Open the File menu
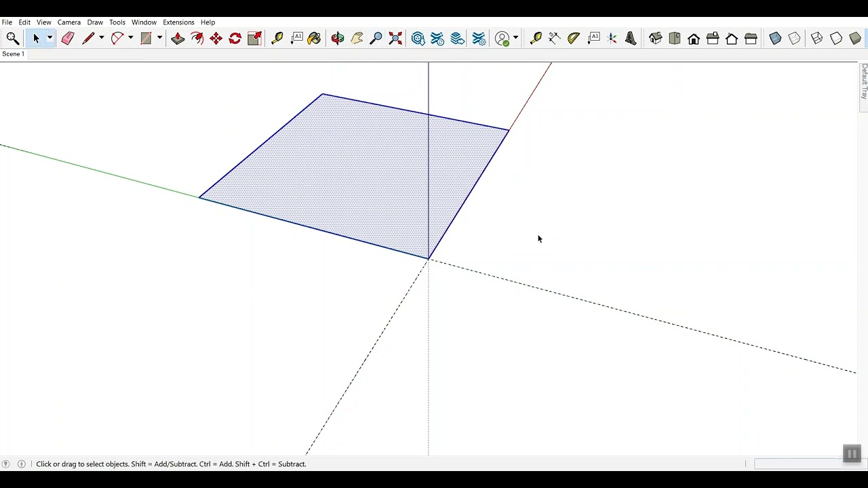 click(7, 22)
